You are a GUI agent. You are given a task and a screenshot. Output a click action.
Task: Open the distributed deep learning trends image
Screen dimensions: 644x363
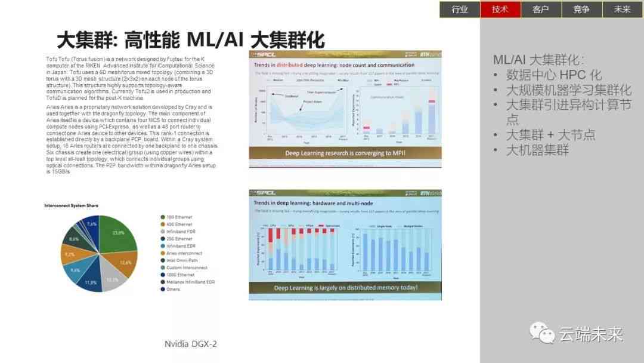(x=345, y=109)
